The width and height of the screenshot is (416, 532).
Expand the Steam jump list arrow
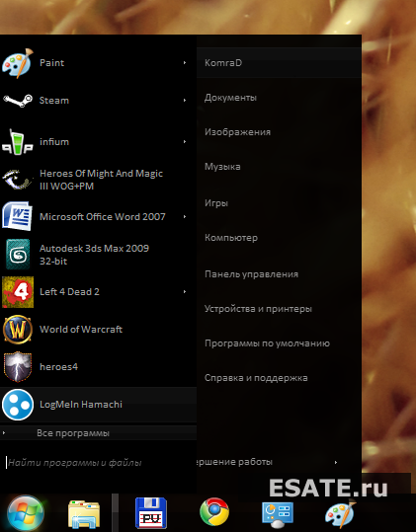pyautogui.click(x=185, y=100)
